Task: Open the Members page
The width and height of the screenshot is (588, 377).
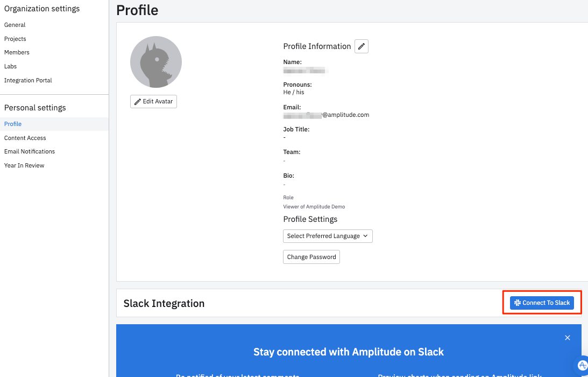Action: [17, 52]
